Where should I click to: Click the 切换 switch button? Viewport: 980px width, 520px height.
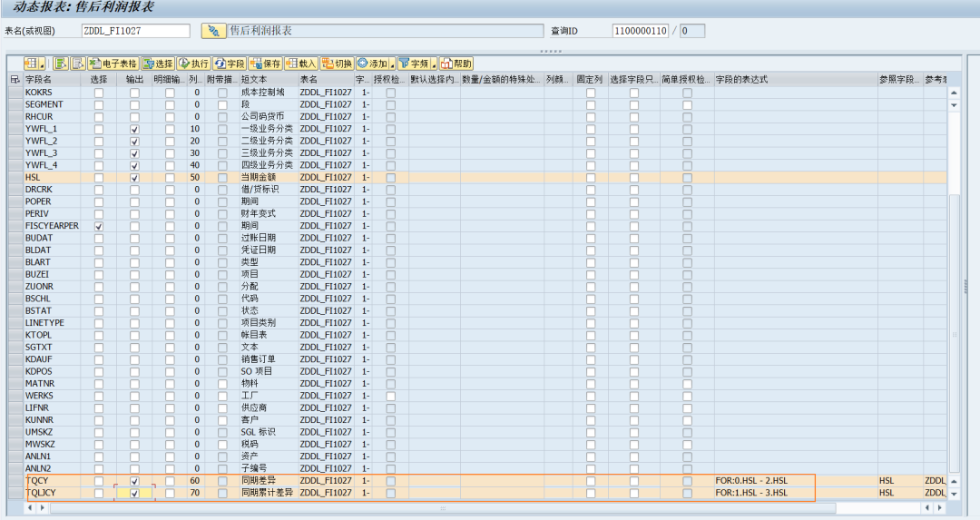tap(337, 64)
